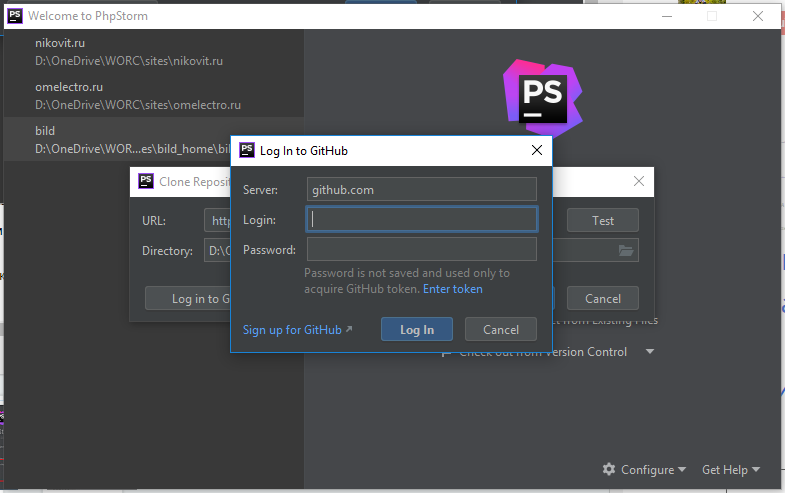Image resolution: width=785 pixels, height=493 pixels.
Task: Click the Configure label text
Action: point(647,469)
